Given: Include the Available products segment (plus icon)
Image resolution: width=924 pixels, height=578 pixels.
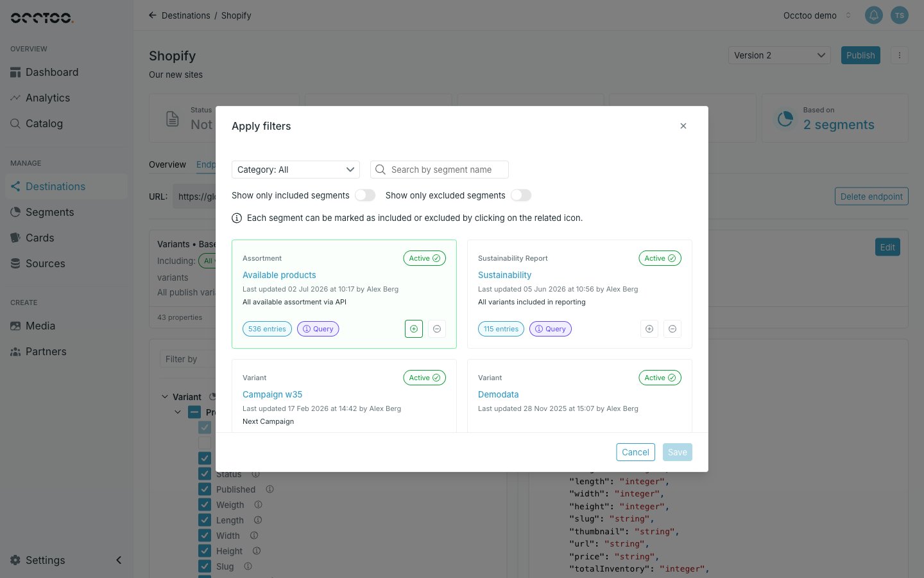Looking at the screenshot, I should (414, 329).
